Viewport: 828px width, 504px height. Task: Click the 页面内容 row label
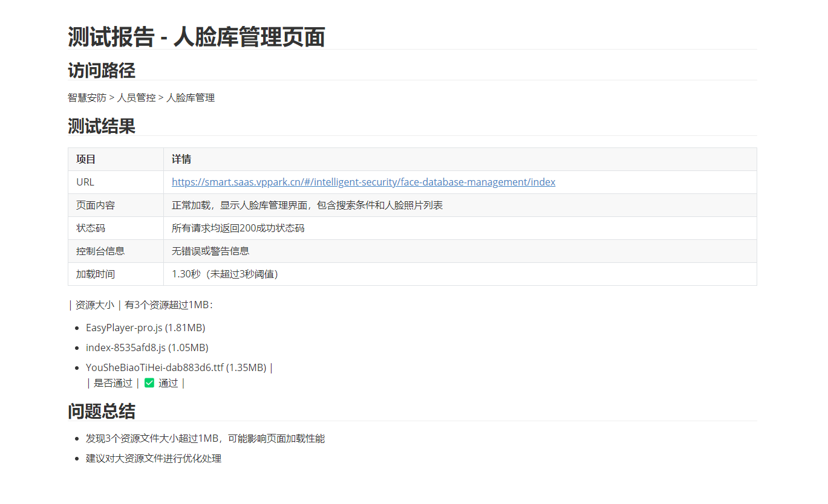(x=96, y=205)
